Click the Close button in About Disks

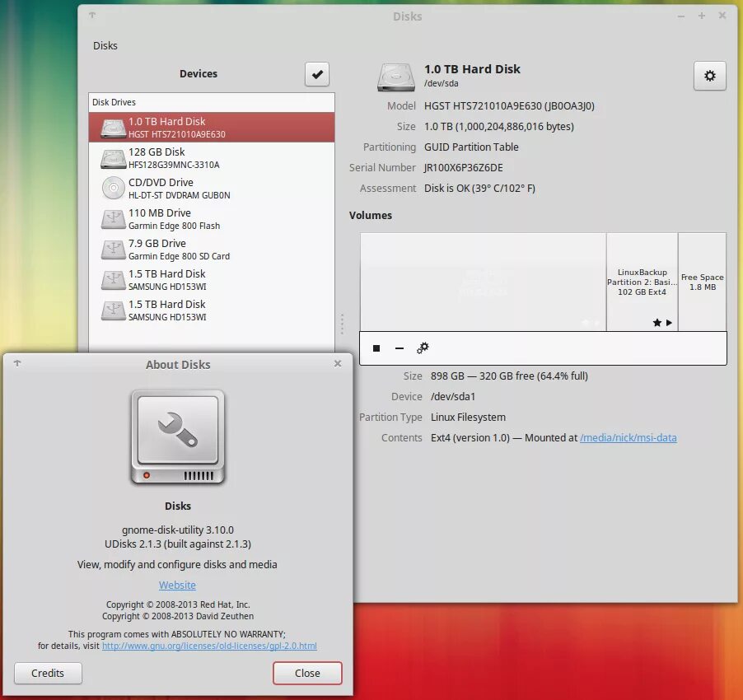pos(307,673)
